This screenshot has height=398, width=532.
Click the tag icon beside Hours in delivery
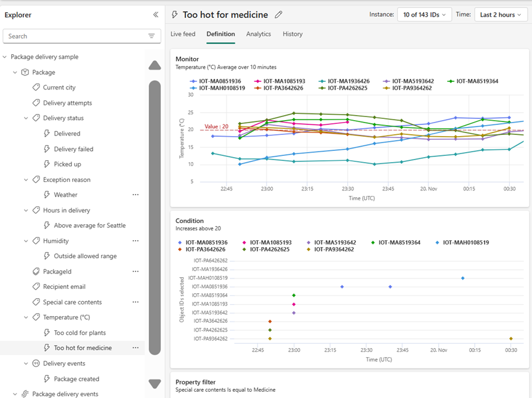point(36,210)
